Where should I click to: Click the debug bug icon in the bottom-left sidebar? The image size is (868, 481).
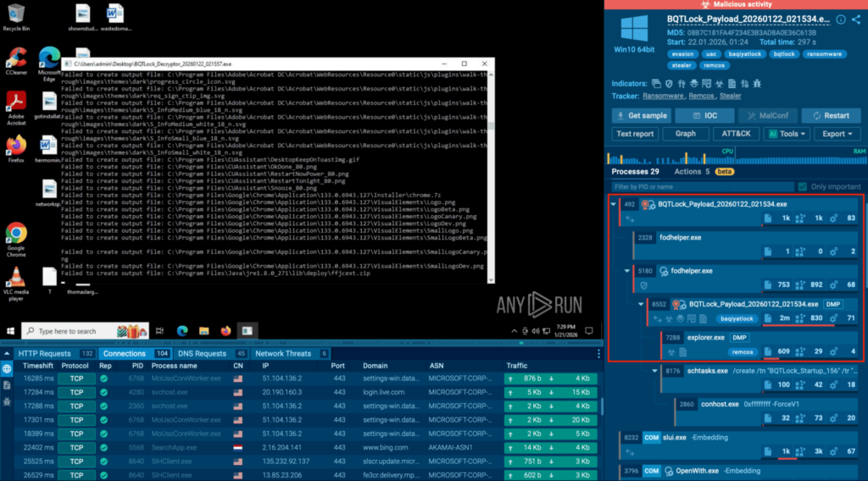tap(7, 401)
